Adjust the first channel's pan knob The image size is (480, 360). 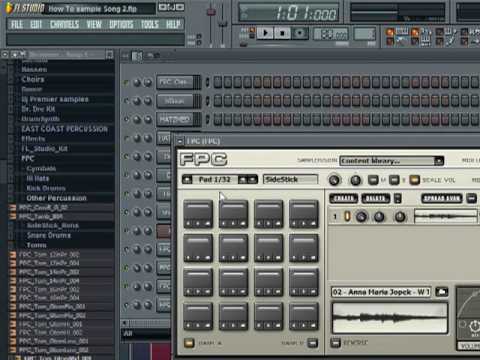coord(137,82)
